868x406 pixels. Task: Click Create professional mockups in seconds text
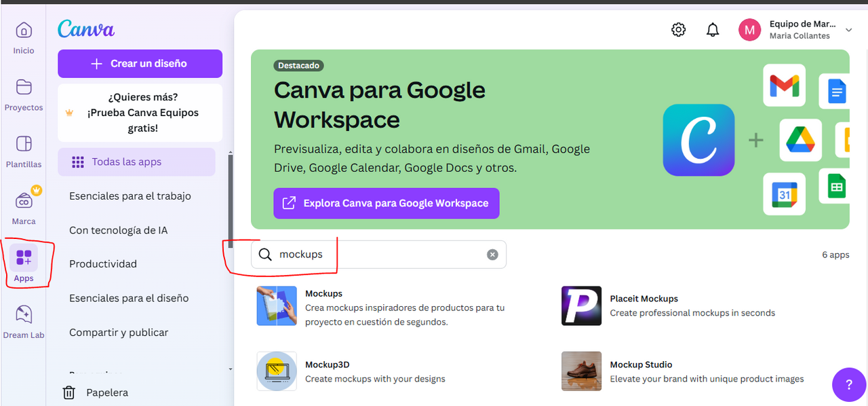[x=692, y=313]
